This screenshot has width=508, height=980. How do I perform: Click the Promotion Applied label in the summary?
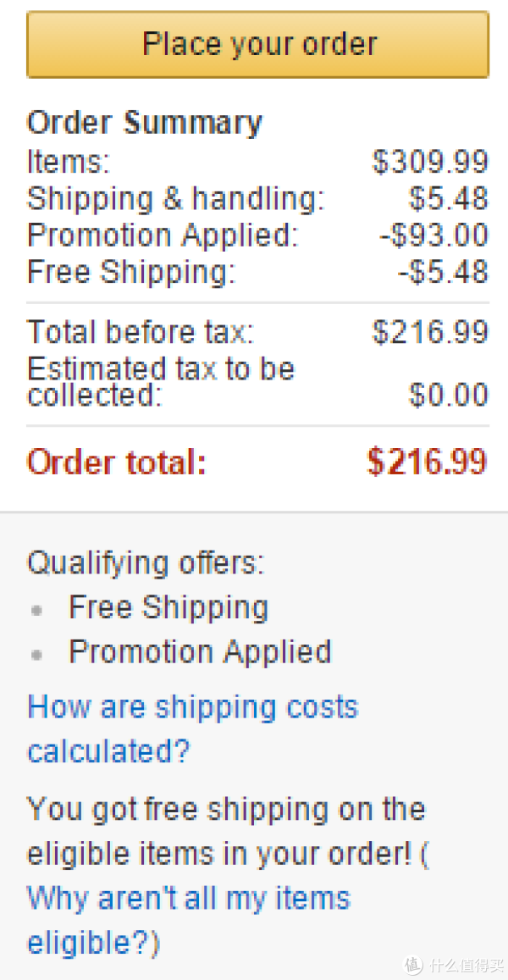point(163,236)
